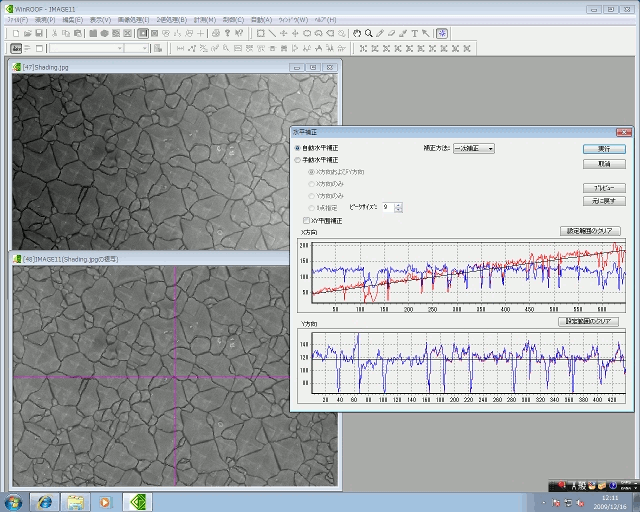Click 元に戻す restore button

point(604,201)
